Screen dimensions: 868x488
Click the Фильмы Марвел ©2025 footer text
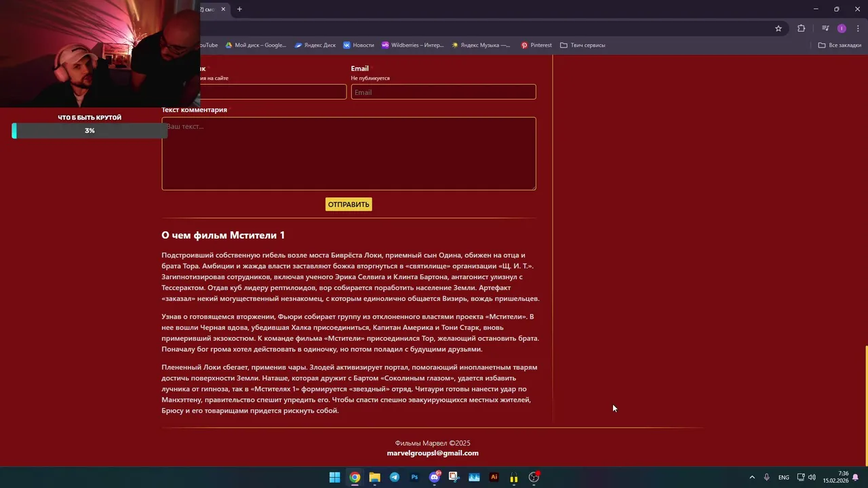click(433, 443)
